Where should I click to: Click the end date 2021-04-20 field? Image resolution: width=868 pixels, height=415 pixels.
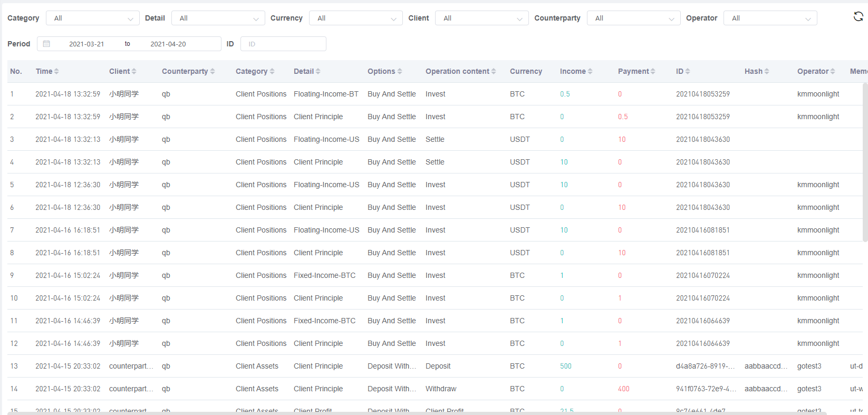168,44
